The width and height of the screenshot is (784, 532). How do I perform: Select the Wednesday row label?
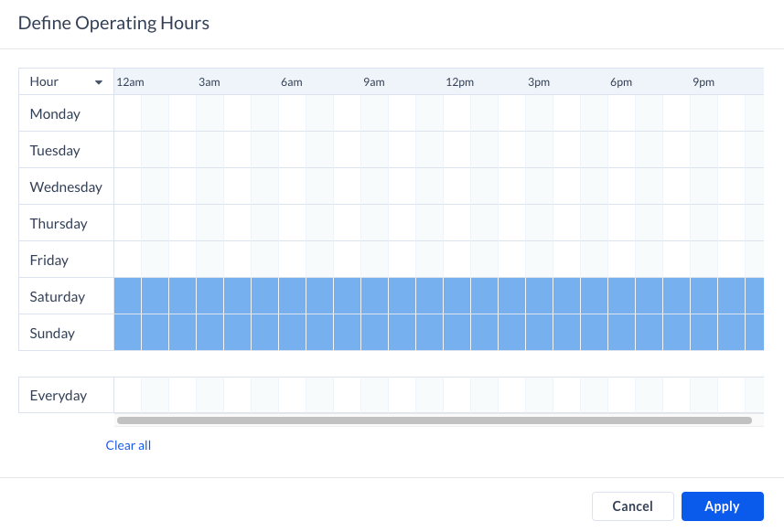[x=66, y=186]
